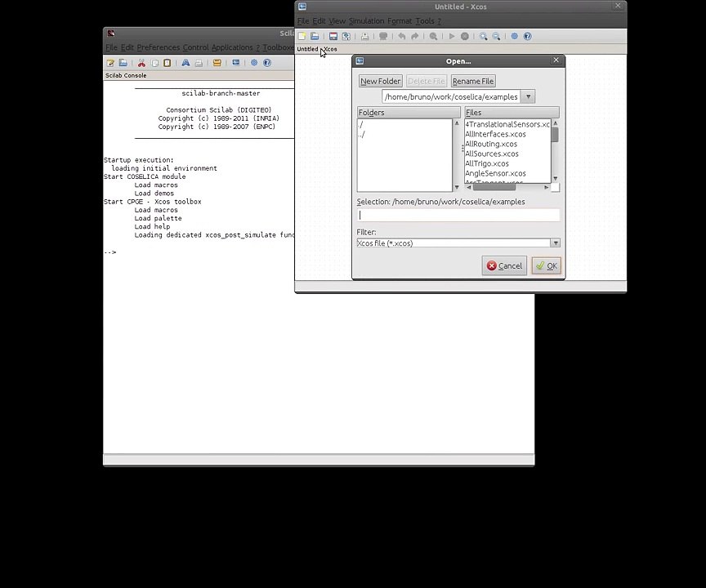Image resolution: width=706 pixels, height=588 pixels.
Task: Click Folders list scrollbar down arrow
Action: (x=457, y=187)
